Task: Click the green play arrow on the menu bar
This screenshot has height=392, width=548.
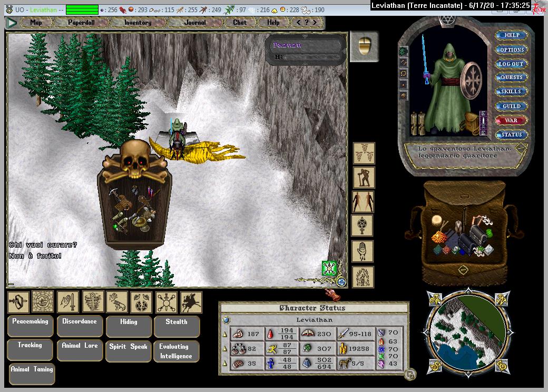Action: tap(12, 23)
